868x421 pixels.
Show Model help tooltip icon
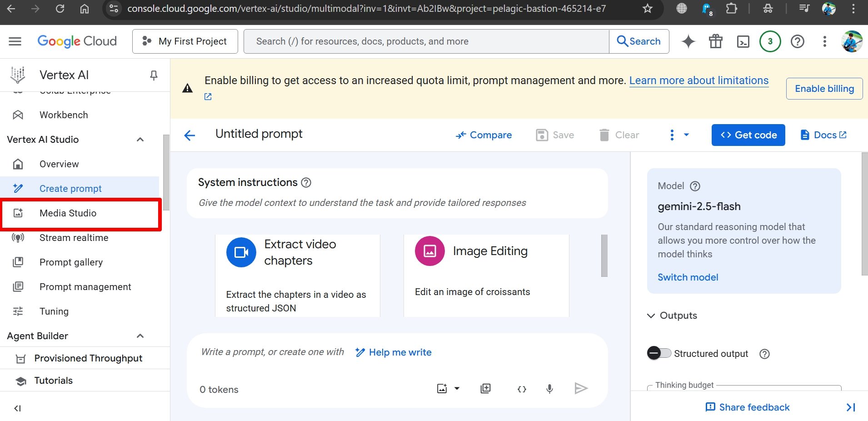tap(695, 186)
